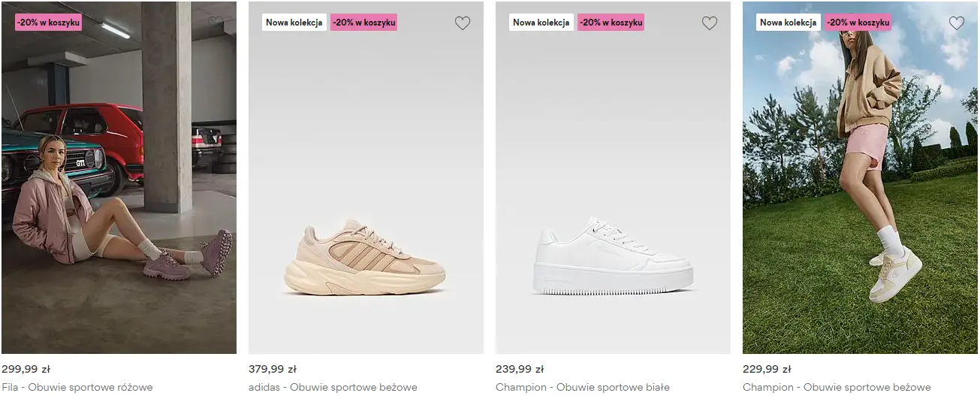Add the pink Fila shoes to favorites

pos(216,23)
